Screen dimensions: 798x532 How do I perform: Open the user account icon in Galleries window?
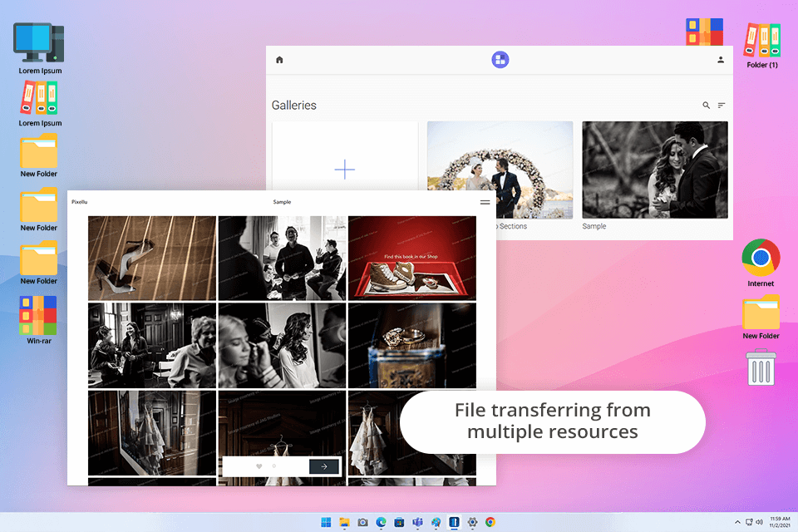click(x=721, y=60)
